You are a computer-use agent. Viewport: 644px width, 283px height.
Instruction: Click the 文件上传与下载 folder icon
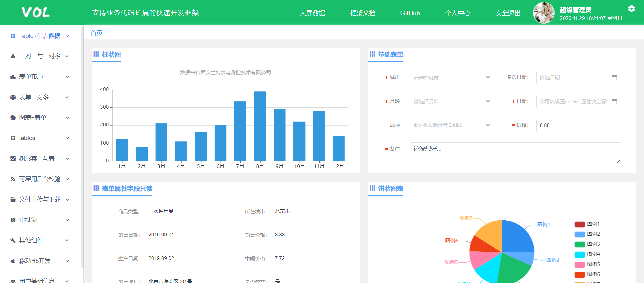pos(13,200)
